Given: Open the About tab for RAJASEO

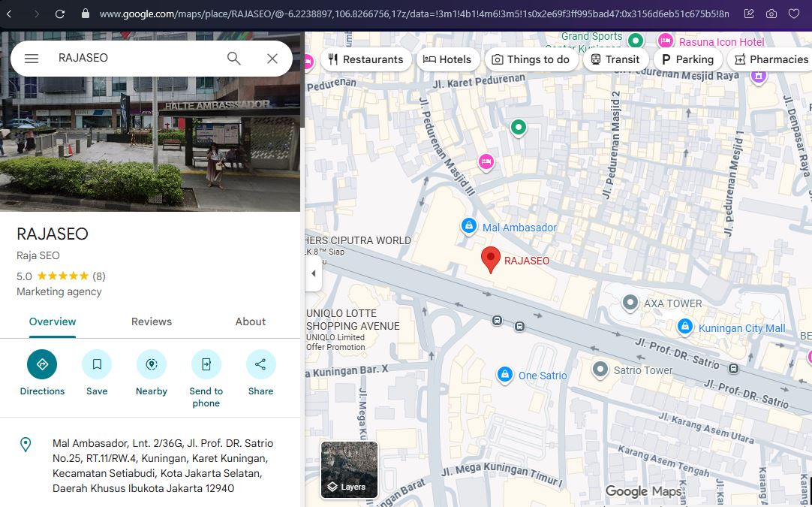Looking at the screenshot, I should [250, 321].
